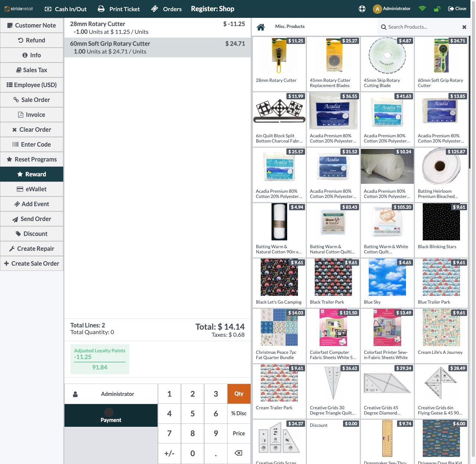Click Print Ticket in header
The width and height of the screenshot is (476, 464).
(x=118, y=9)
